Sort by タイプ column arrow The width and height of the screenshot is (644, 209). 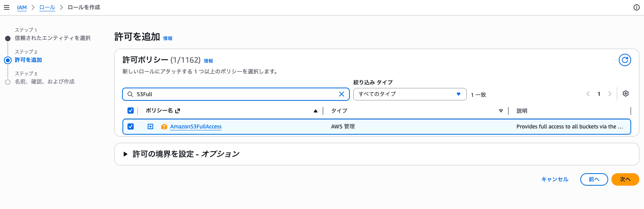pos(501,111)
